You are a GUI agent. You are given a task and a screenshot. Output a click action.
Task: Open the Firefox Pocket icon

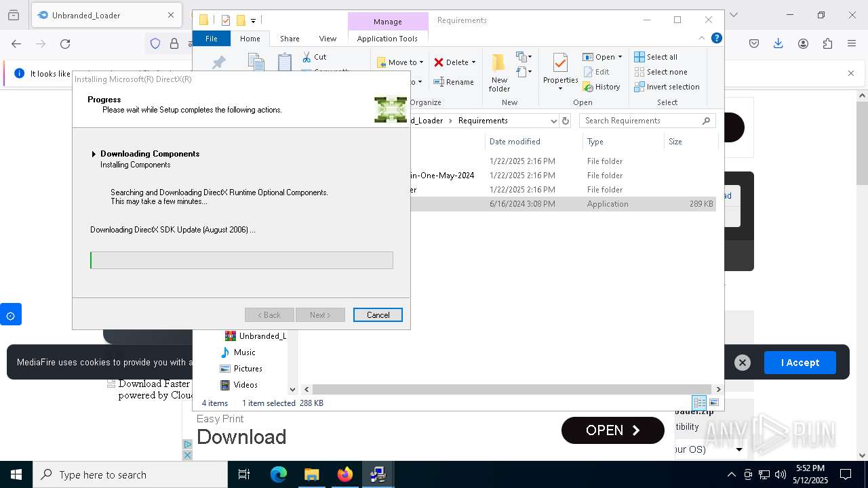754,44
